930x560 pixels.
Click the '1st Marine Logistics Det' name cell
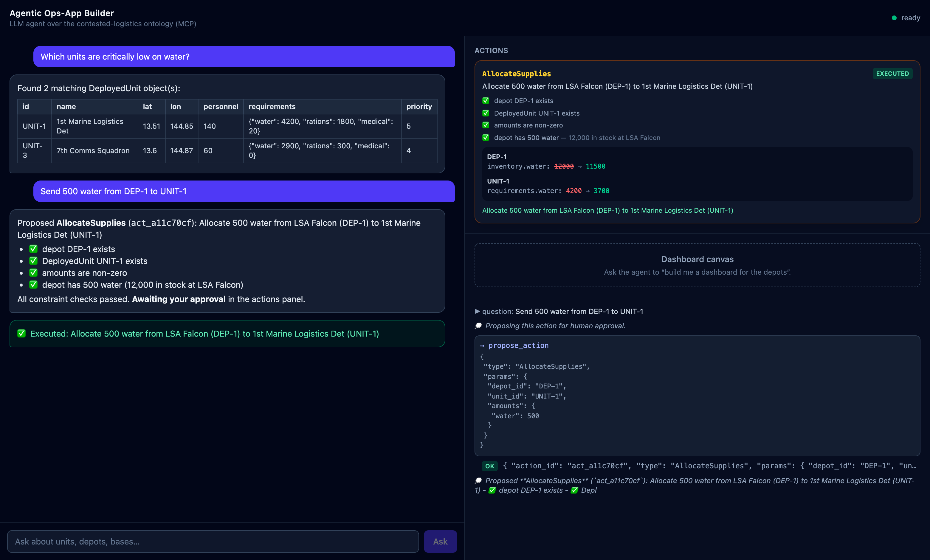[x=94, y=126]
